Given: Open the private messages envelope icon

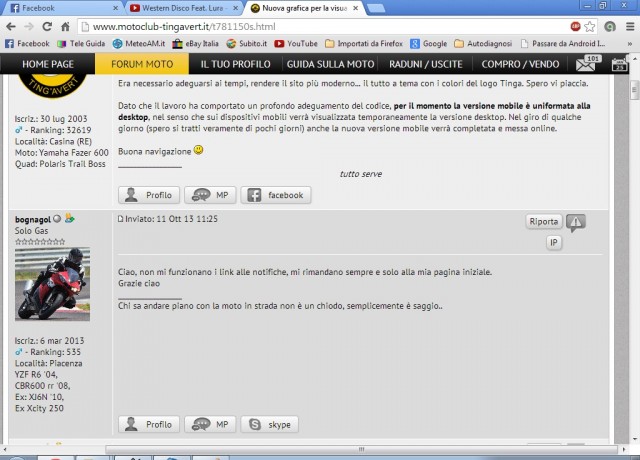Looking at the screenshot, I should [586, 66].
